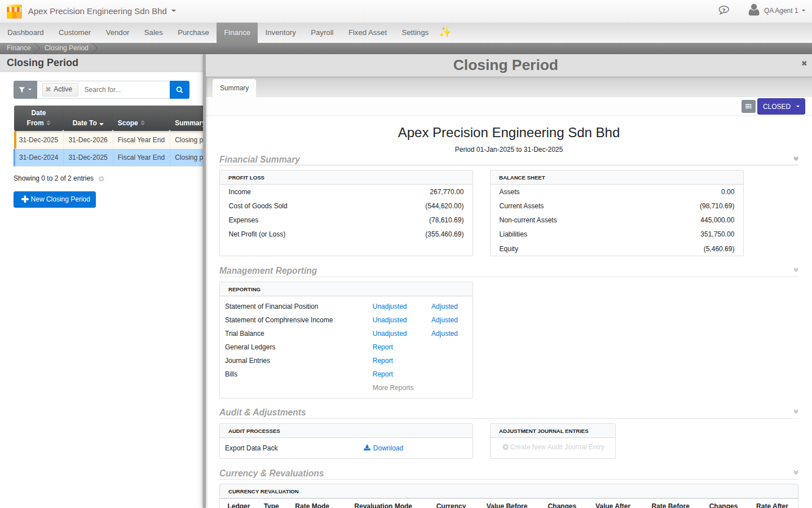Click the Export Data Pack Download link
This screenshot has height=508, width=812.
(x=388, y=448)
